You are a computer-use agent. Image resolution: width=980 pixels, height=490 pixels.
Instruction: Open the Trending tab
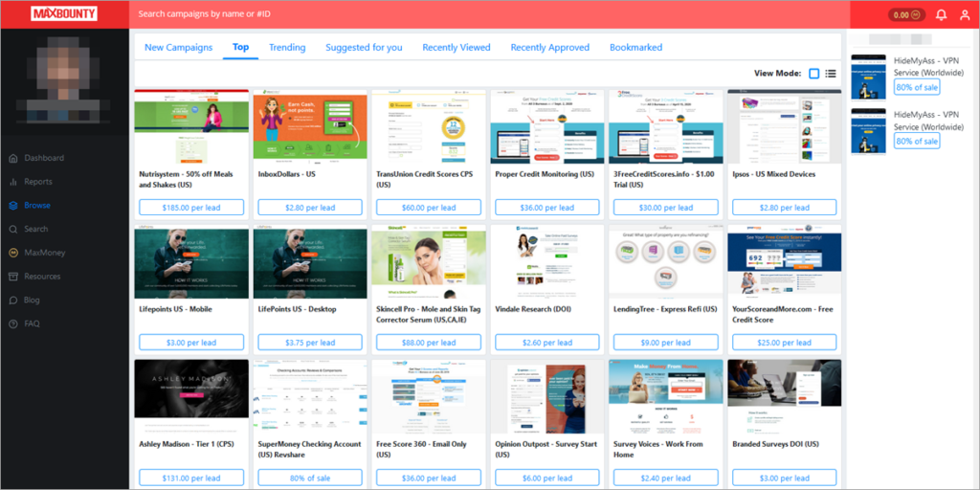(x=287, y=47)
